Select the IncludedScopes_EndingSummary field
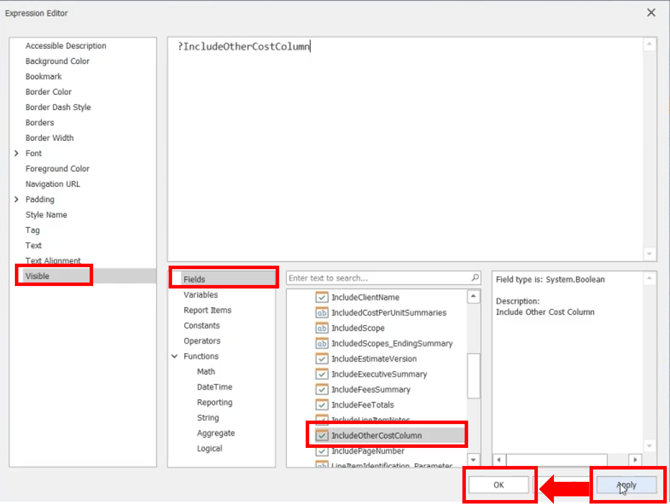 pyautogui.click(x=392, y=343)
